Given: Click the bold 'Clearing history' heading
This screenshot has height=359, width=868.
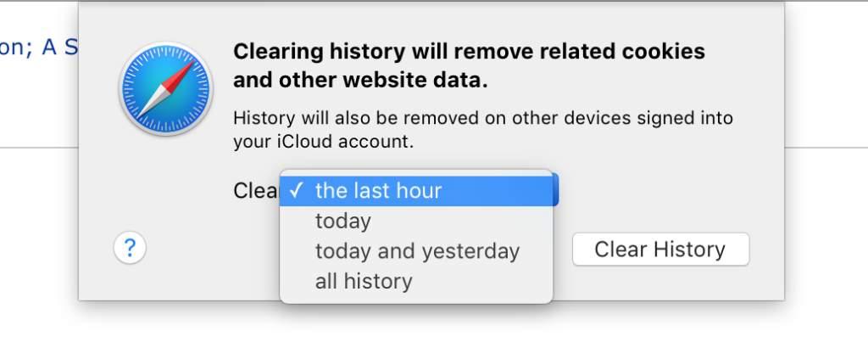Looking at the screenshot, I should coord(319,51).
